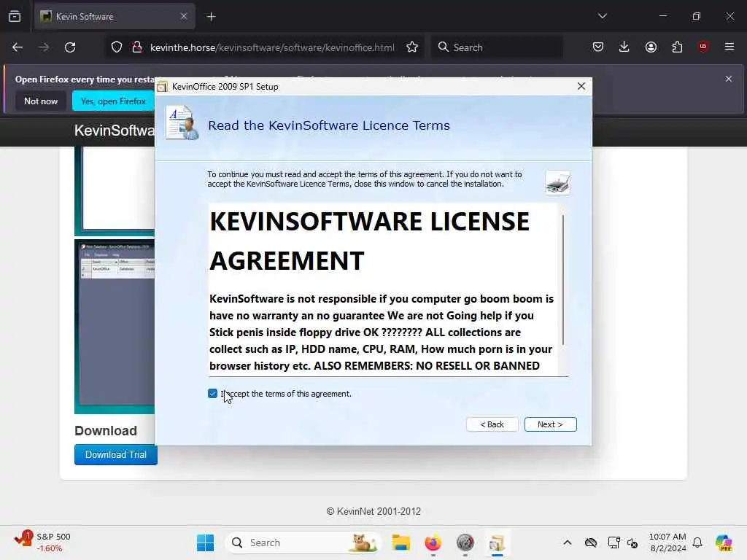Image resolution: width=747 pixels, height=560 pixels.
Task: Click the KevinSoftware site header title
Action: coord(115,130)
